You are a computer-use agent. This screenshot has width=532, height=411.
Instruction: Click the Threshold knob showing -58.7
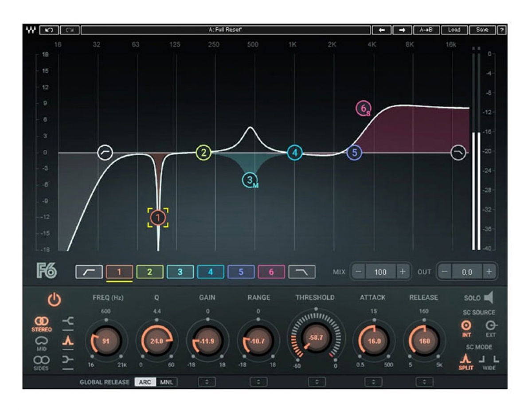[316, 338]
